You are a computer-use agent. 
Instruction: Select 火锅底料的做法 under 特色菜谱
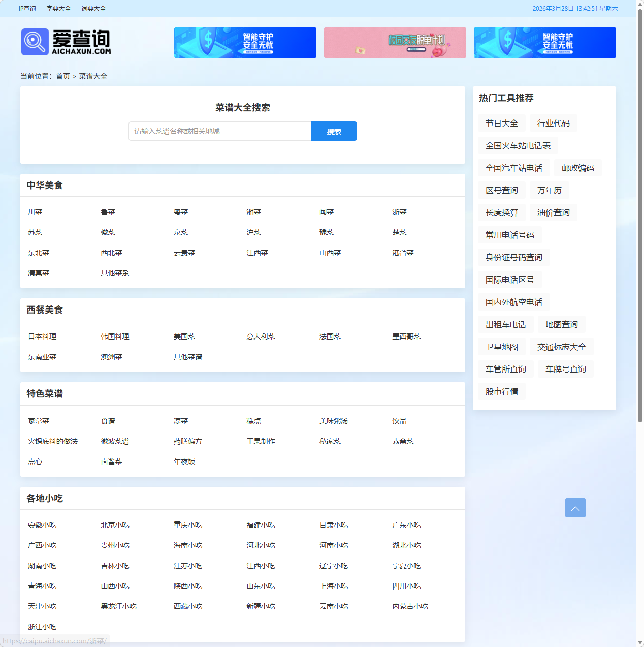pyautogui.click(x=52, y=441)
